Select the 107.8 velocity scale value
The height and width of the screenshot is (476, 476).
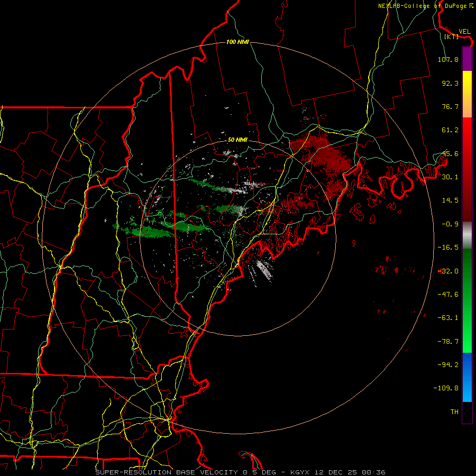pyautogui.click(x=448, y=59)
